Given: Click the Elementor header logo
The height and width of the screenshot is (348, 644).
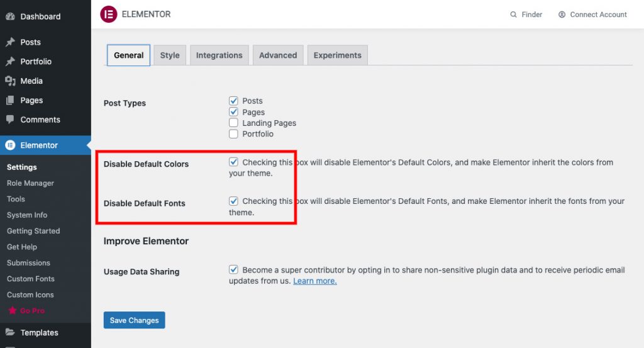Looking at the screenshot, I should tap(109, 14).
